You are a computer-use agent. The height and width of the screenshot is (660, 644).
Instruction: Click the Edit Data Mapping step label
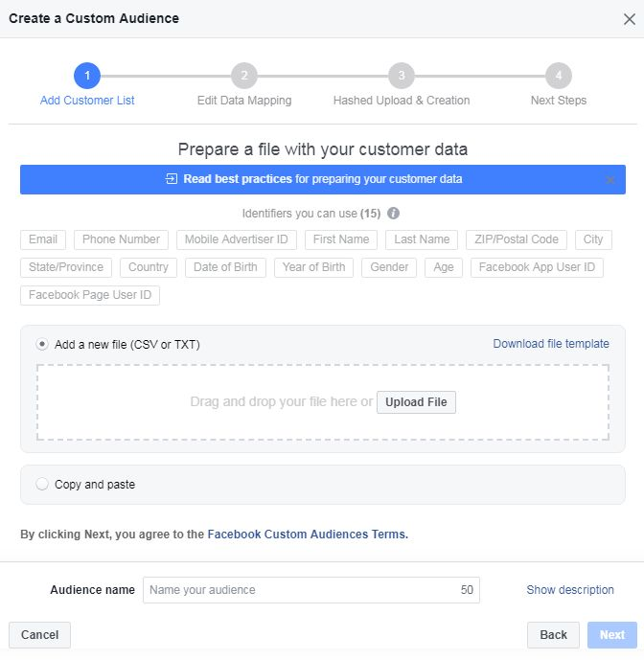click(244, 101)
